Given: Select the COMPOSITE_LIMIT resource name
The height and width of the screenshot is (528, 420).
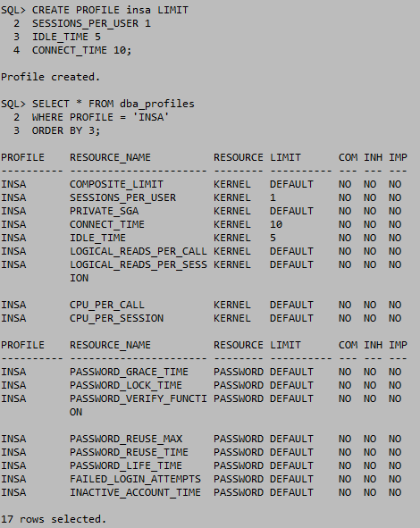Looking at the screenshot, I should point(116,185).
